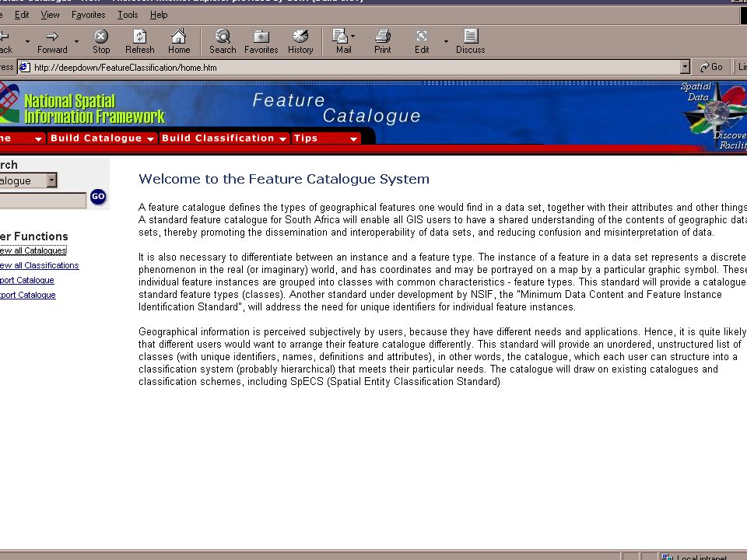Go to the Home page icon

(179, 37)
